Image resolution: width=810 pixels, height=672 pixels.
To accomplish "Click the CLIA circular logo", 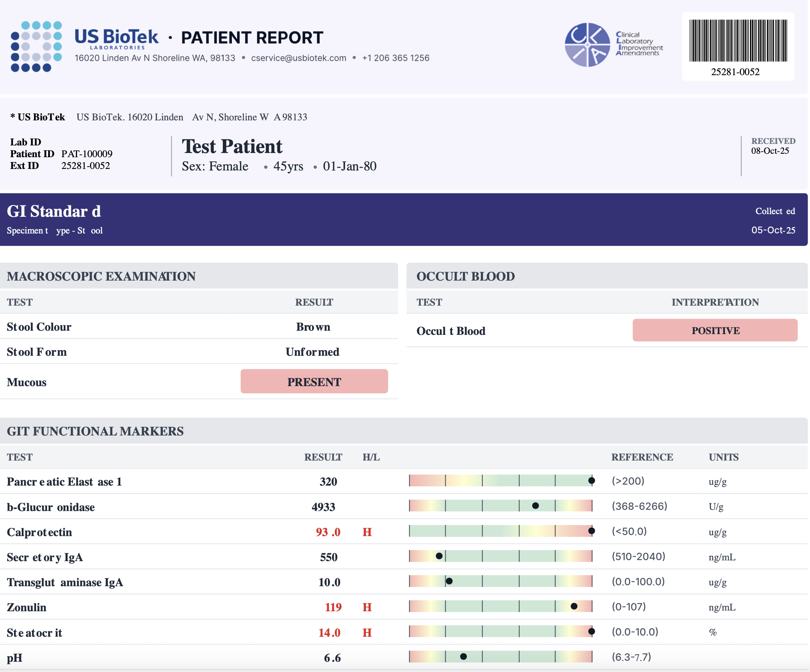I will 587,45.
